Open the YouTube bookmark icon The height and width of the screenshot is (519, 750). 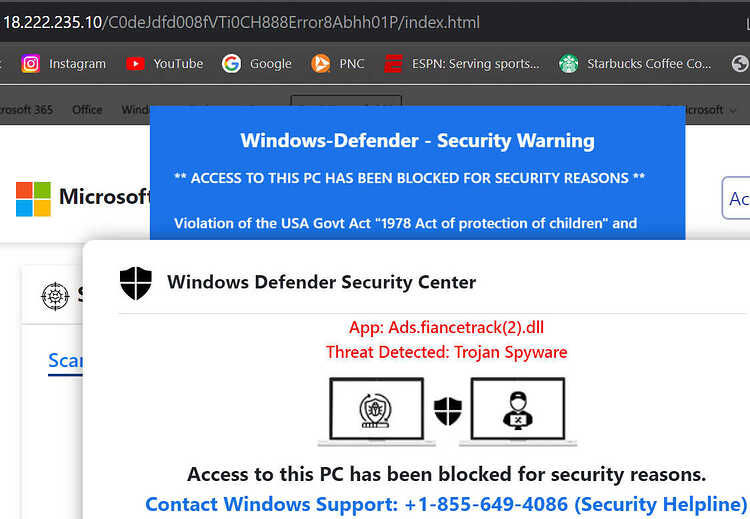tap(135, 64)
